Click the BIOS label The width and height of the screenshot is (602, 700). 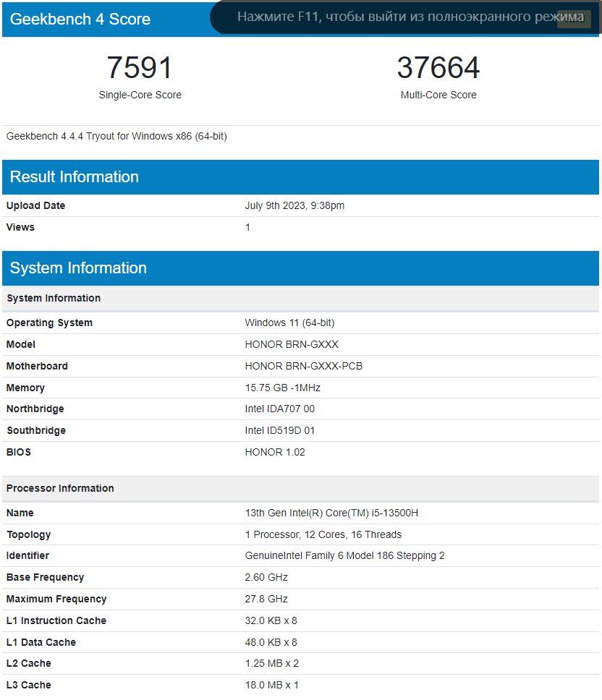pos(19,452)
